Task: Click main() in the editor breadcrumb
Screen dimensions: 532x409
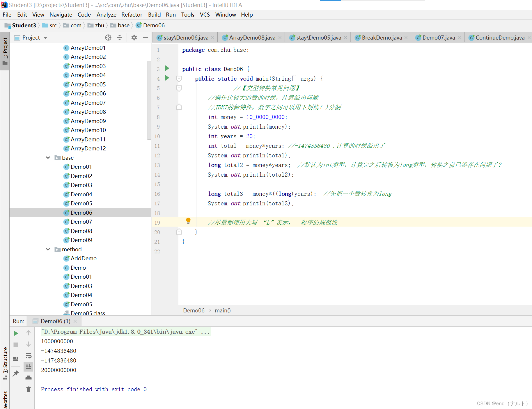Action: click(223, 310)
